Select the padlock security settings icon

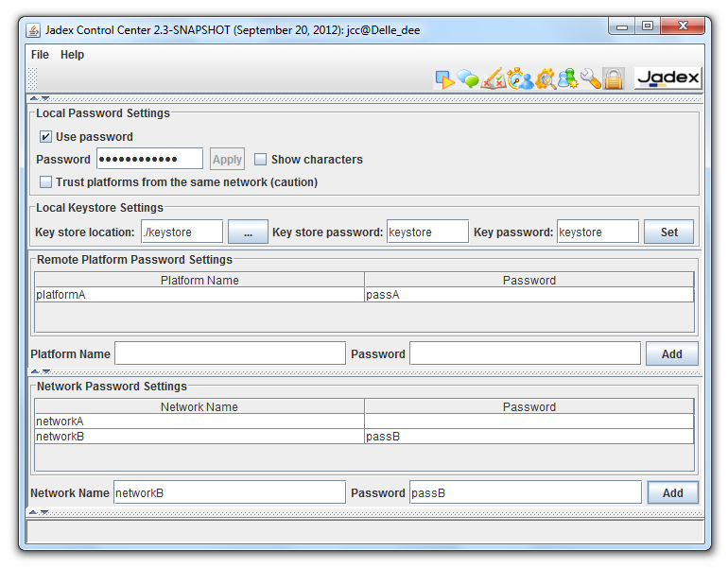coord(614,79)
